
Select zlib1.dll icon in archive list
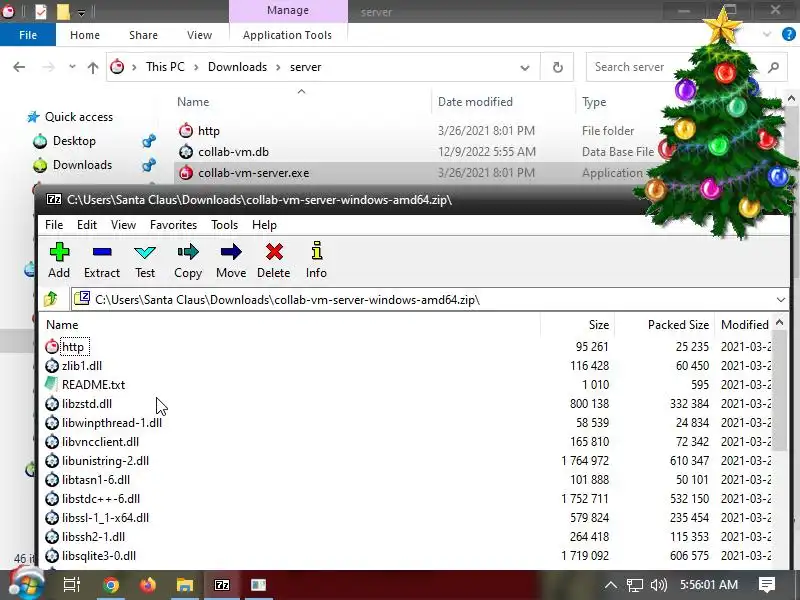pos(52,366)
